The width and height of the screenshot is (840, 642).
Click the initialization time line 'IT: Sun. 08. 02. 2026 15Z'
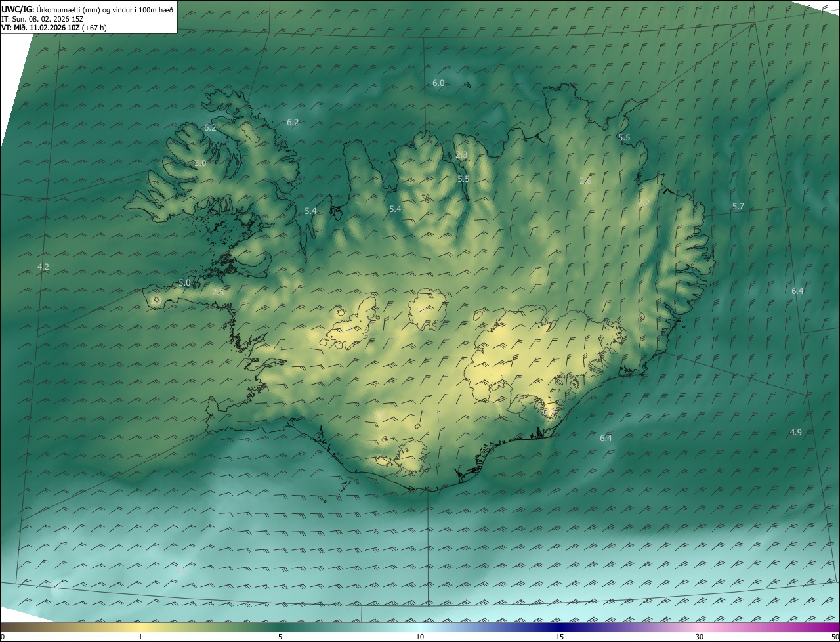tap(43, 18)
